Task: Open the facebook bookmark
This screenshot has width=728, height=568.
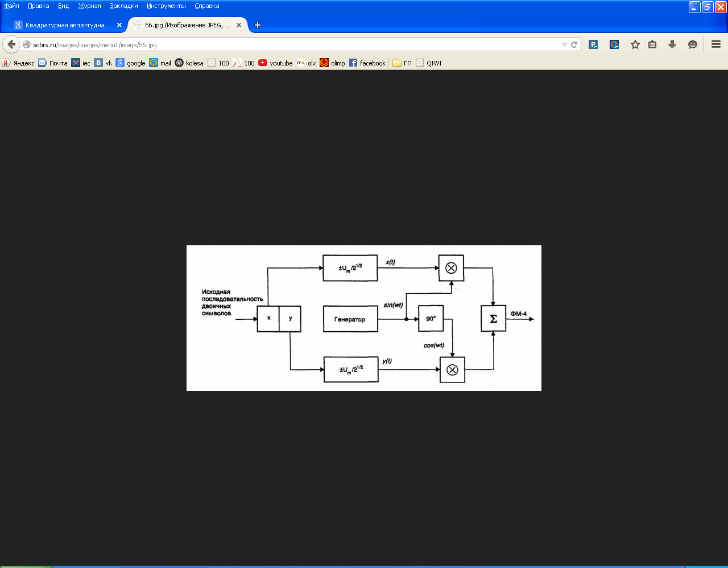Action: tap(367, 63)
